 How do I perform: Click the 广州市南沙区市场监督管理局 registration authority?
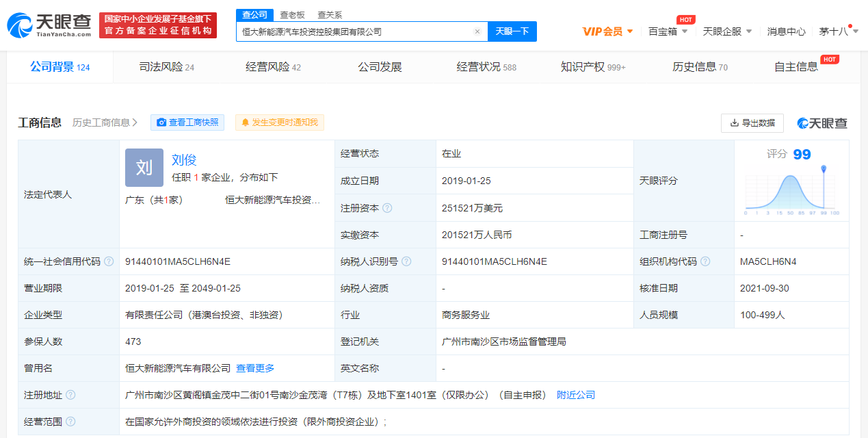click(504, 342)
